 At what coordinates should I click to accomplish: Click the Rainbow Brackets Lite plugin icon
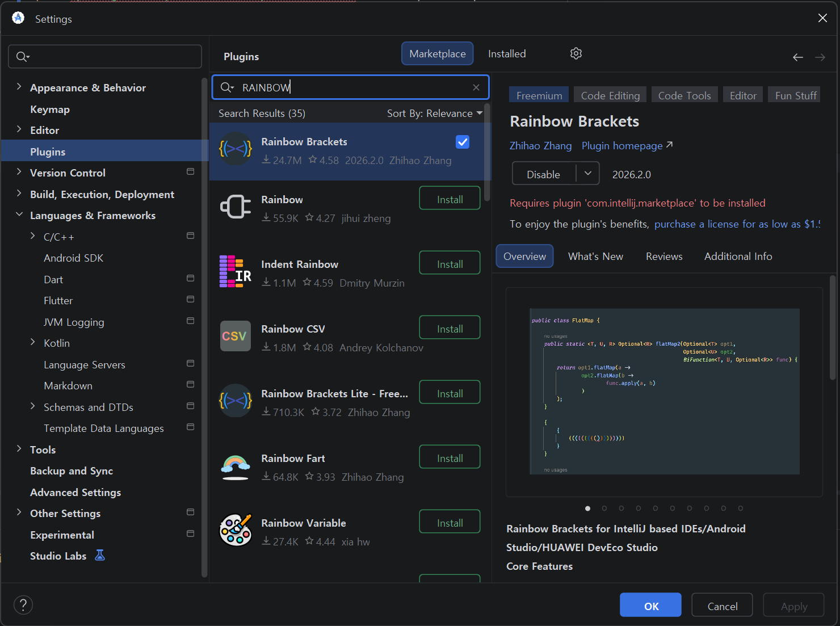[x=236, y=401]
